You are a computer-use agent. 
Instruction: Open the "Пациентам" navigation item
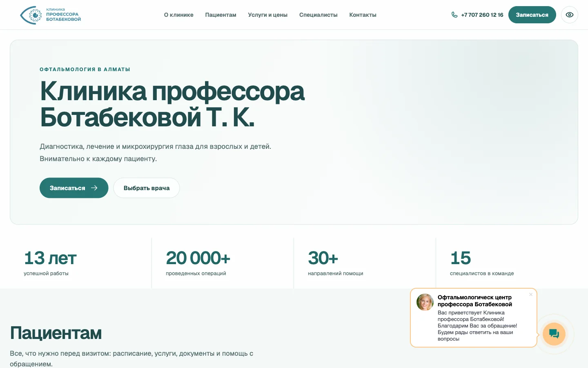click(x=220, y=15)
